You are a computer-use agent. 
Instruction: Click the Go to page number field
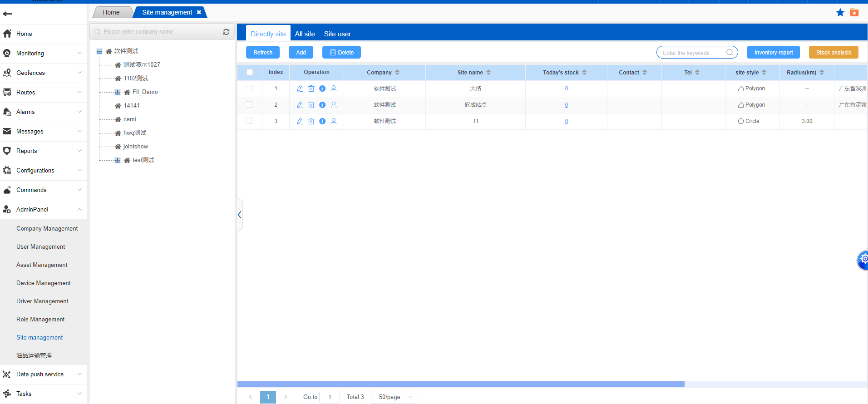[x=330, y=397]
